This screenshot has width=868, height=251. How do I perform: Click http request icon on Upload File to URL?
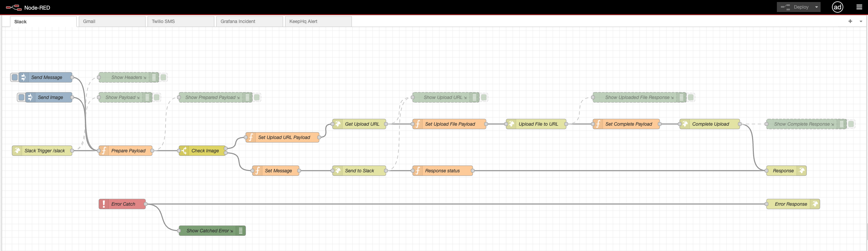click(x=511, y=124)
